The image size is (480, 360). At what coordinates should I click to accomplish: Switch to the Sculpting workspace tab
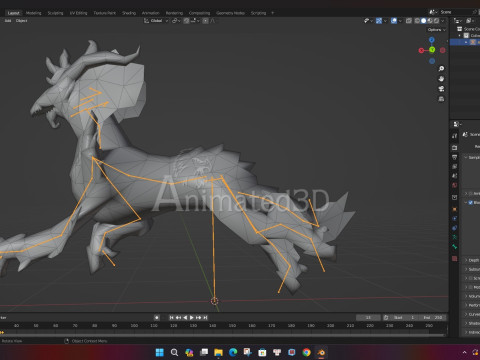pyautogui.click(x=55, y=13)
